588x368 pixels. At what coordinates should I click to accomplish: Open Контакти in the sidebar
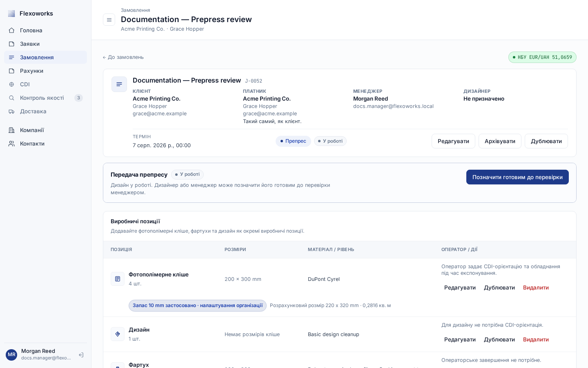(45, 144)
